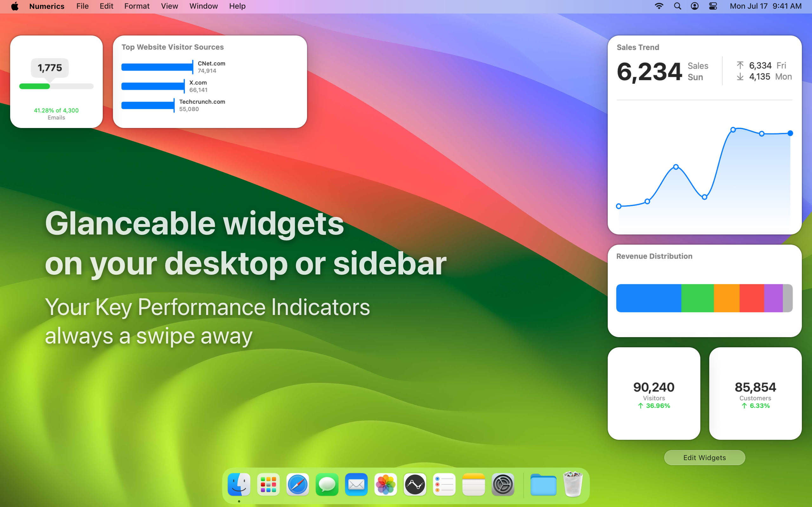The image size is (812, 507).
Task: Open the Mail app in the Dock
Action: 356,485
